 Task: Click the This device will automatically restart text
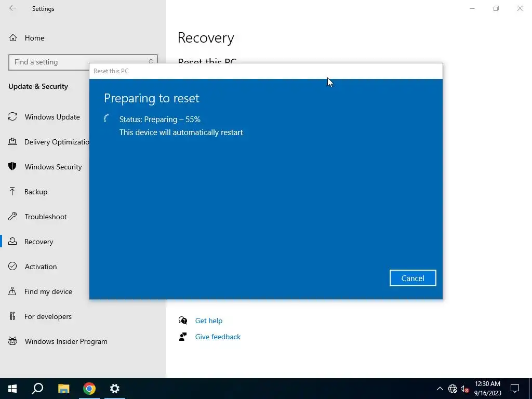tap(181, 132)
